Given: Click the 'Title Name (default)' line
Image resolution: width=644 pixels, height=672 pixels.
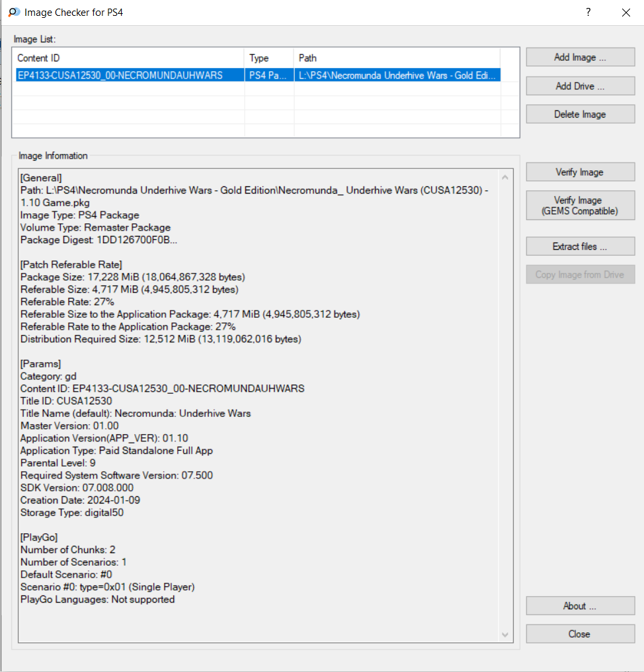Looking at the screenshot, I should click(x=136, y=414).
